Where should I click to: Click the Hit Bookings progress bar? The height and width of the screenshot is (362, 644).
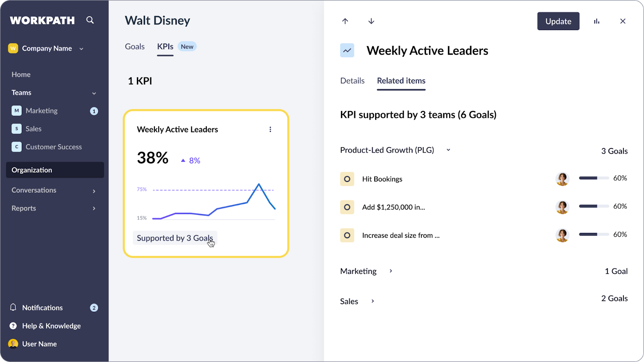pos(594,178)
